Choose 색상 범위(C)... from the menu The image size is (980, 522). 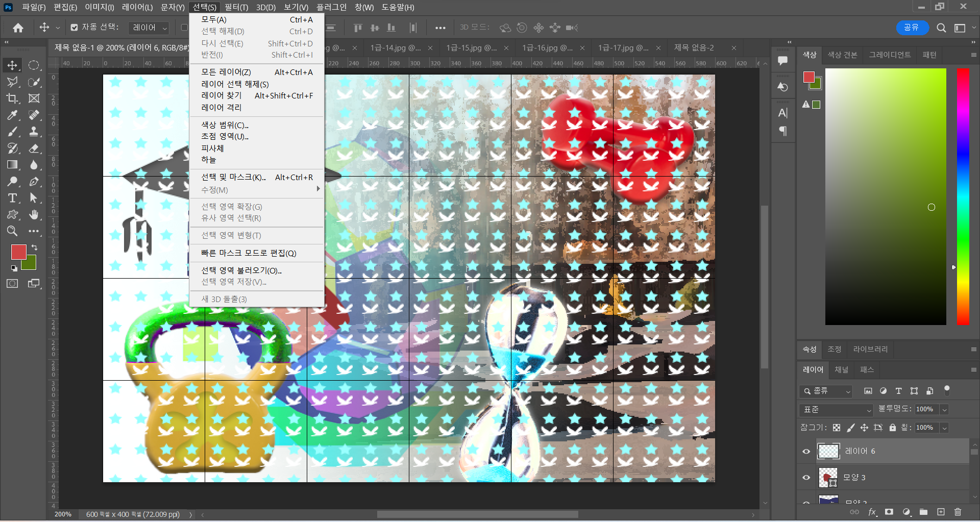(x=225, y=125)
